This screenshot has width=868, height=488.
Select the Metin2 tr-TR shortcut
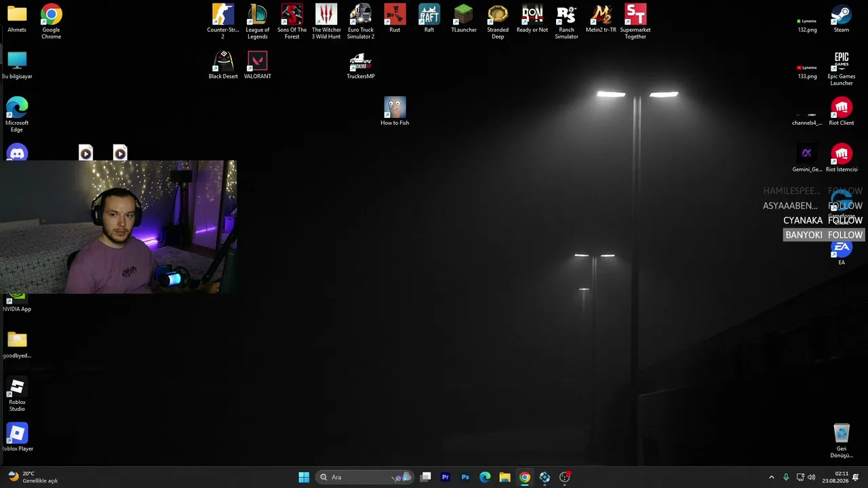pos(601,18)
